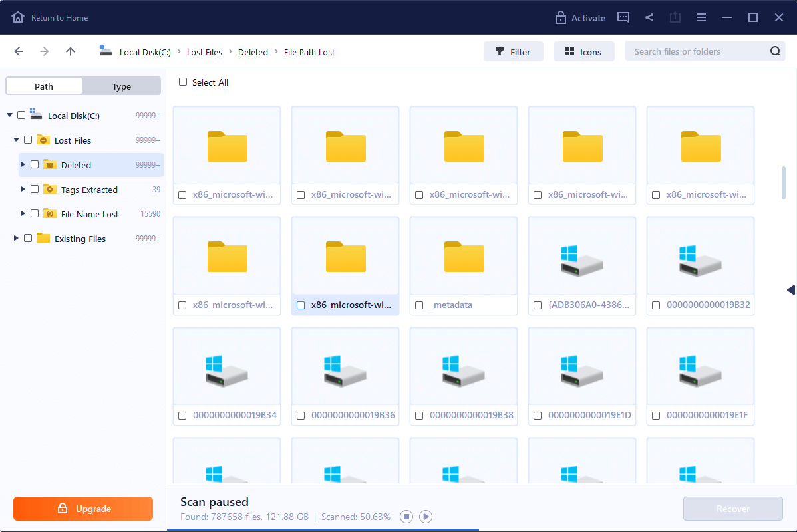Check the Select All checkbox
This screenshot has width=797, height=532.
click(183, 82)
